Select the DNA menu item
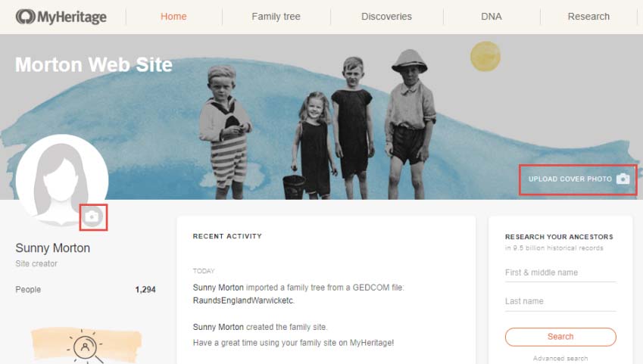This screenshot has height=364, width=643. [492, 17]
